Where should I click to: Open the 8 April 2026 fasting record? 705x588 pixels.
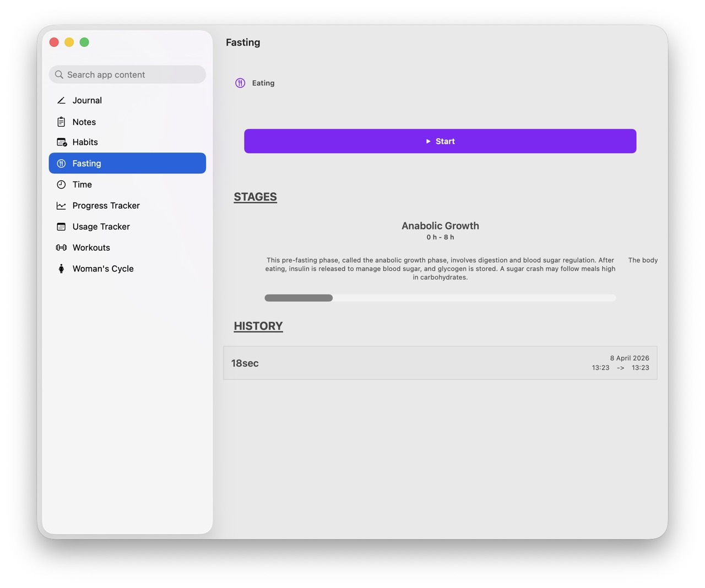pyautogui.click(x=630, y=358)
